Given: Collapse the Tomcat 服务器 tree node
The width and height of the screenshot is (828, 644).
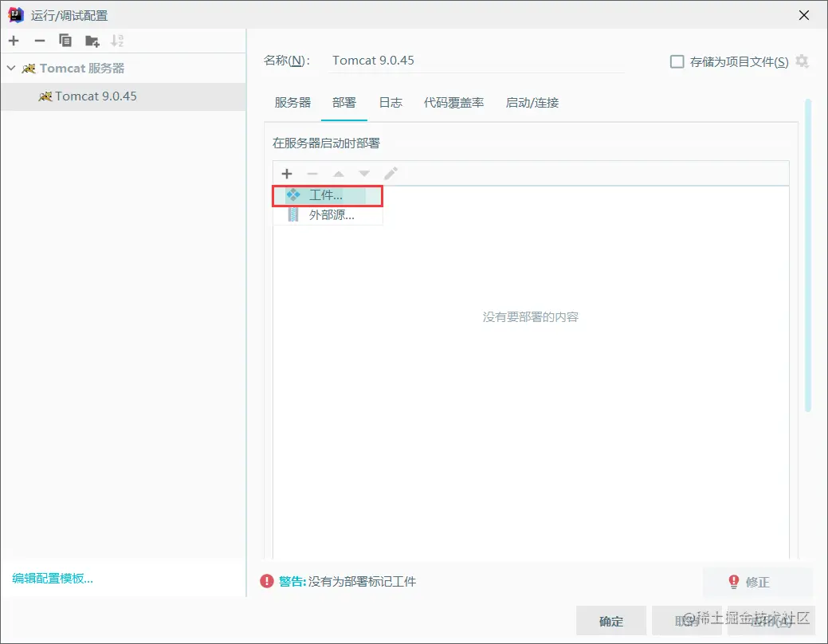Looking at the screenshot, I should [x=11, y=69].
